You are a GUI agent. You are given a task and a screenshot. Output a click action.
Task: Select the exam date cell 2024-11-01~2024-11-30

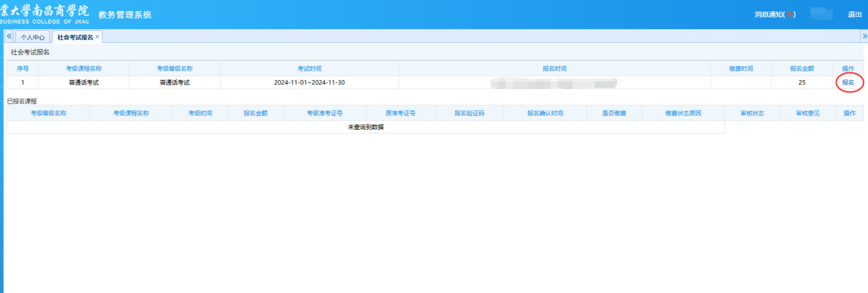point(309,83)
